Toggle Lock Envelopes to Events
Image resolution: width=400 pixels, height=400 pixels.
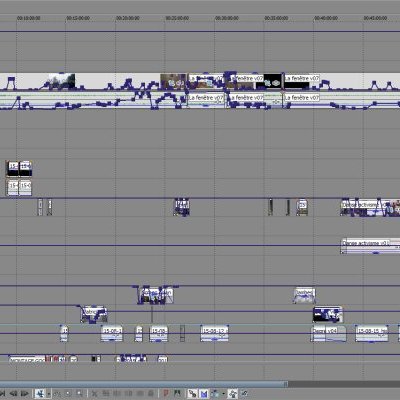click(x=233, y=394)
